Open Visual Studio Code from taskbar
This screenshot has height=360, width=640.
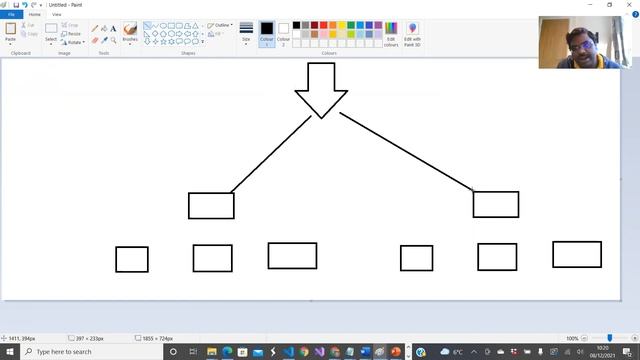click(x=289, y=351)
